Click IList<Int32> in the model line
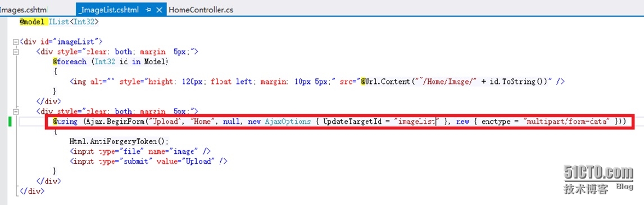The height and width of the screenshot is (205, 644). [x=74, y=21]
